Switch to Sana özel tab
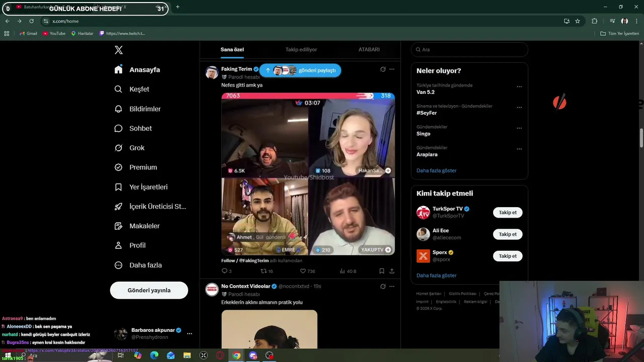The height and width of the screenshot is (362, 644). coord(232,49)
